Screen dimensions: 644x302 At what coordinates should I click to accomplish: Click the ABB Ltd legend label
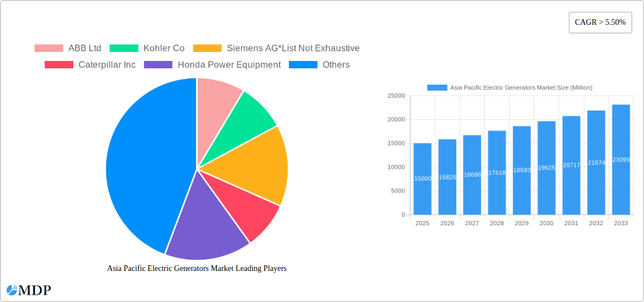tap(85, 49)
